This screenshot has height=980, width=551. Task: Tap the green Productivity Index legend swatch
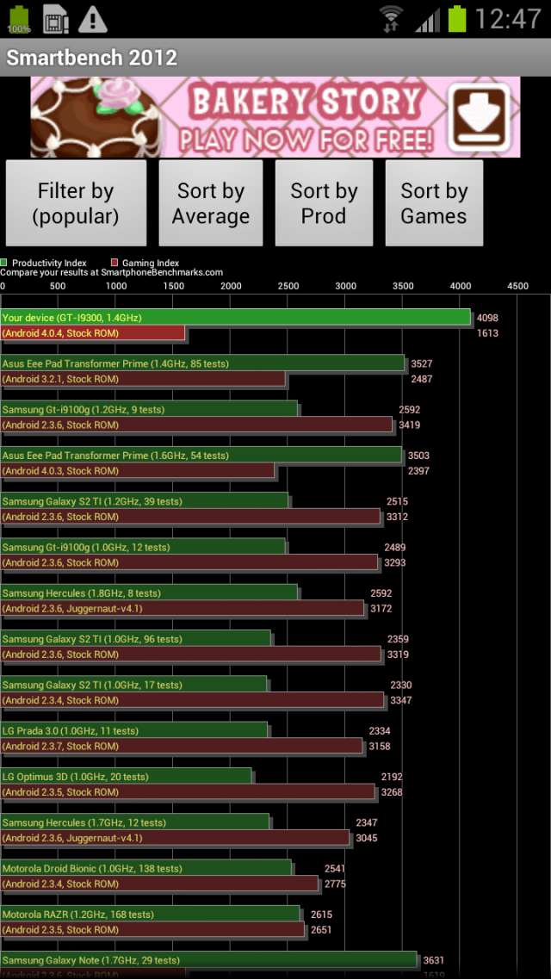[x=3, y=263]
